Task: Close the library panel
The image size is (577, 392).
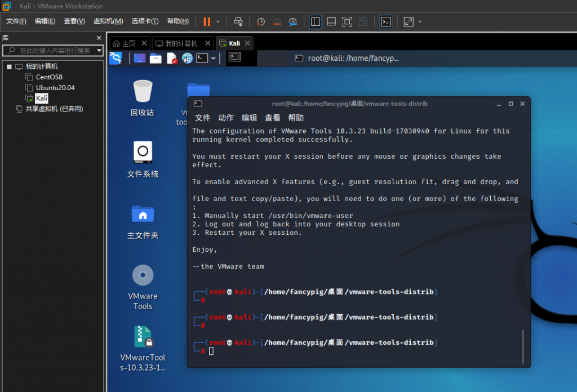Action: (99, 38)
